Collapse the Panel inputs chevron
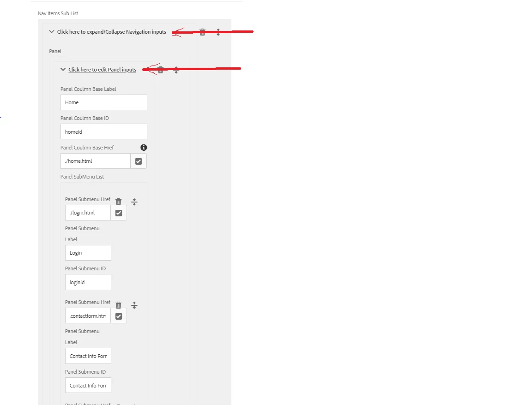This screenshot has height=405, width=532. click(x=63, y=69)
